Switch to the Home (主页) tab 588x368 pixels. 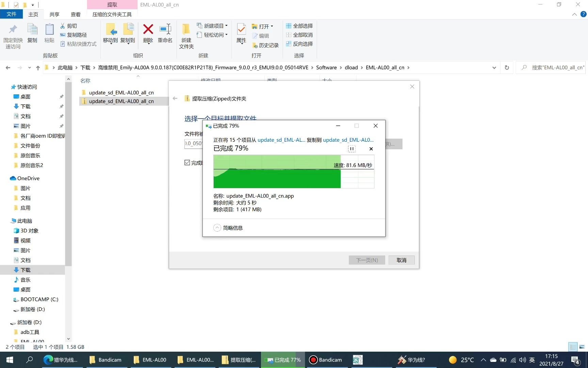coord(33,14)
